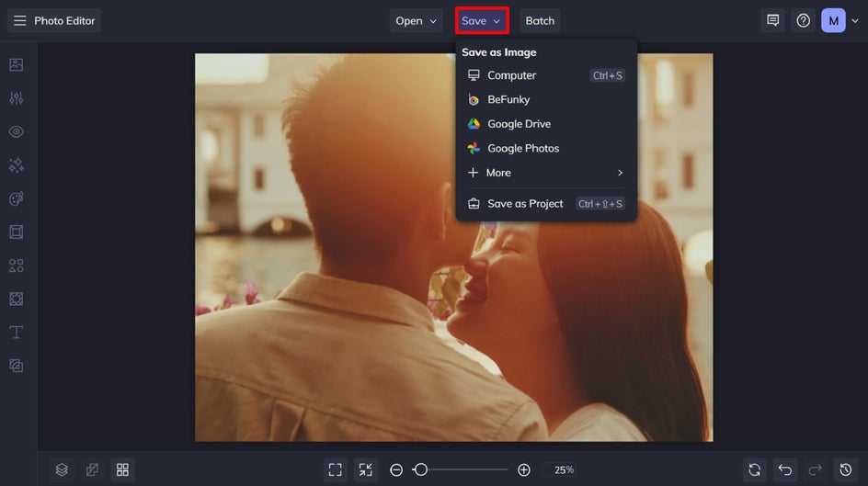868x486 pixels.
Task: Open the Layers panel icon
Action: pos(62,469)
